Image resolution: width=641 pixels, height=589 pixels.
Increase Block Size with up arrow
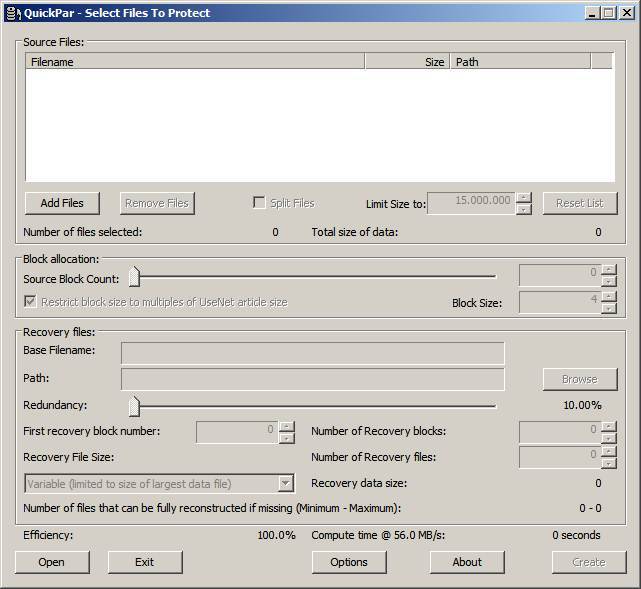[x=609, y=297]
